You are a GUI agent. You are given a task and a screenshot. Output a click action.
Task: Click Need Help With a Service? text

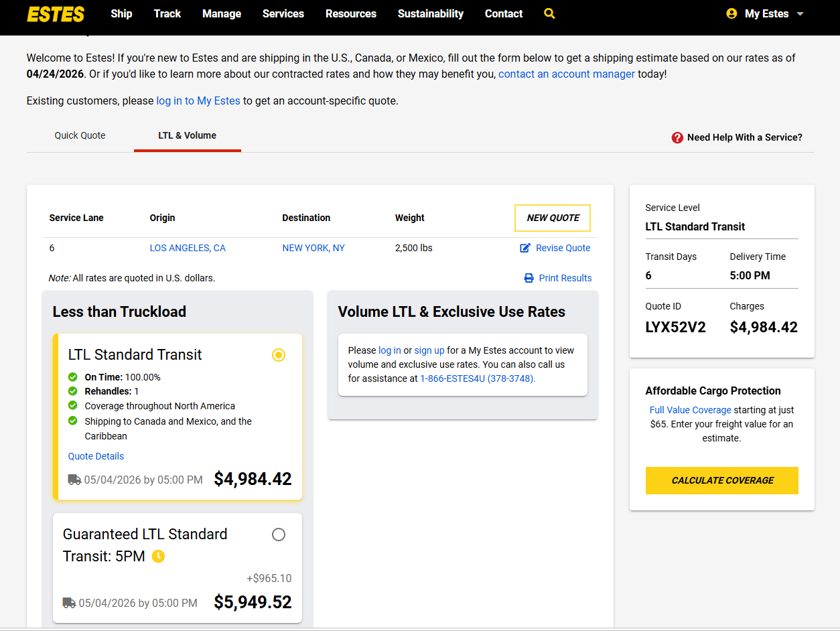click(745, 137)
